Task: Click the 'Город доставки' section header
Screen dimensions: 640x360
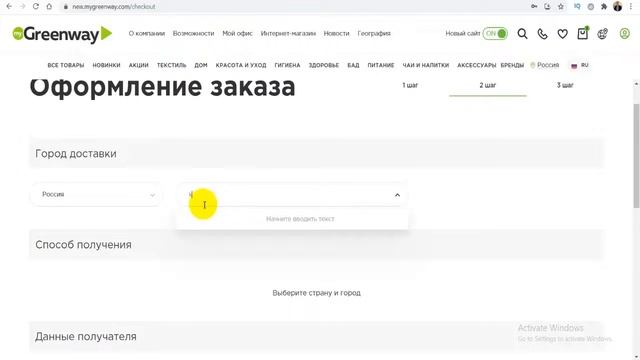Action: (x=316, y=153)
